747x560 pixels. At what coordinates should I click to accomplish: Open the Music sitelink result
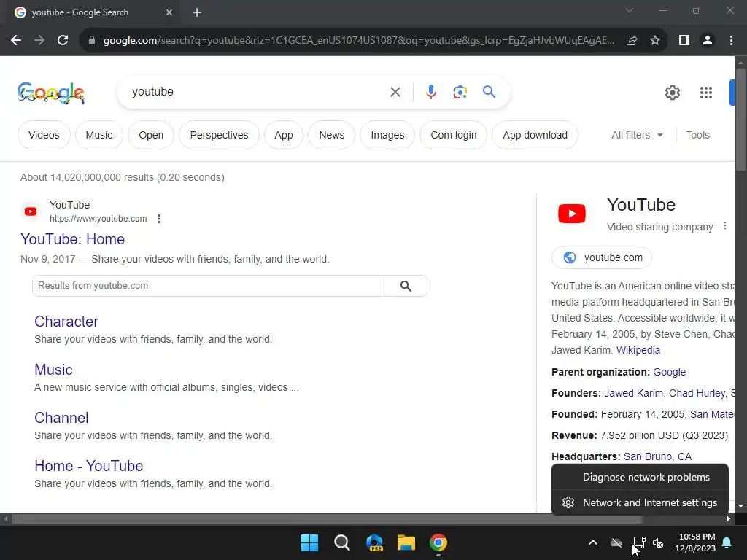point(53,370)
